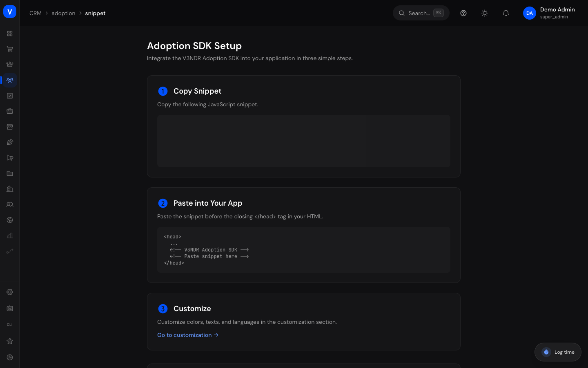The image size is (588, 368).
Task: Click the Log time button
Action: click(x=558, y=352)
